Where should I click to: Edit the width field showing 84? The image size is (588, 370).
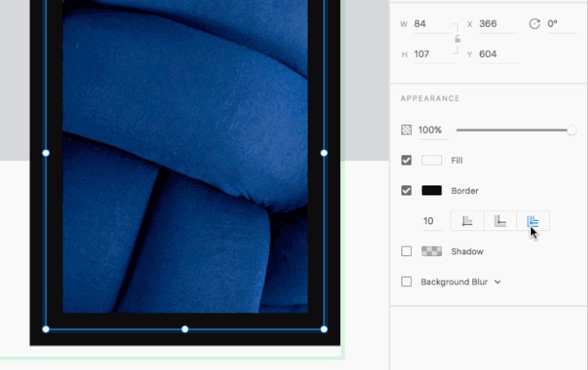pos(433,24)
